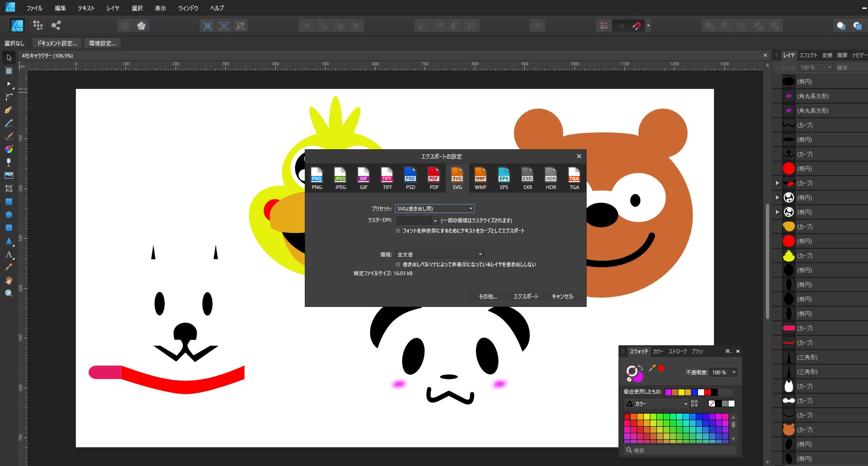The width and height of the screenshot is (868, 466).
Task: Close the エクスポートの設定 dialog
Action: pos(579,156)
